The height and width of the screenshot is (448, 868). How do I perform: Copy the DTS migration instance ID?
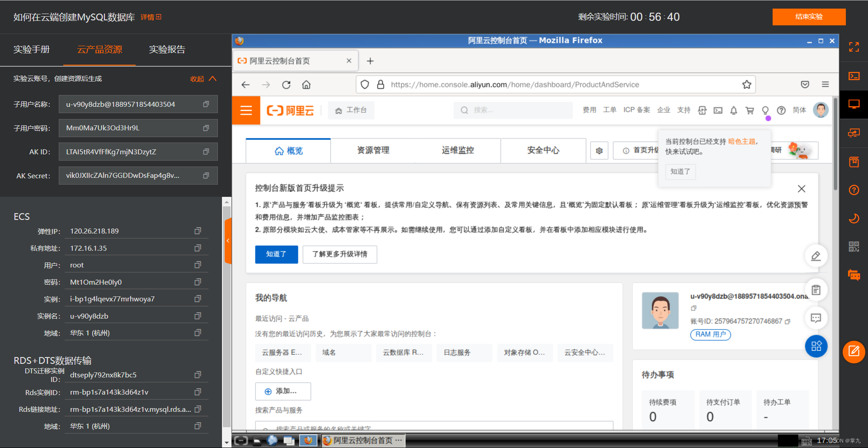198,375
